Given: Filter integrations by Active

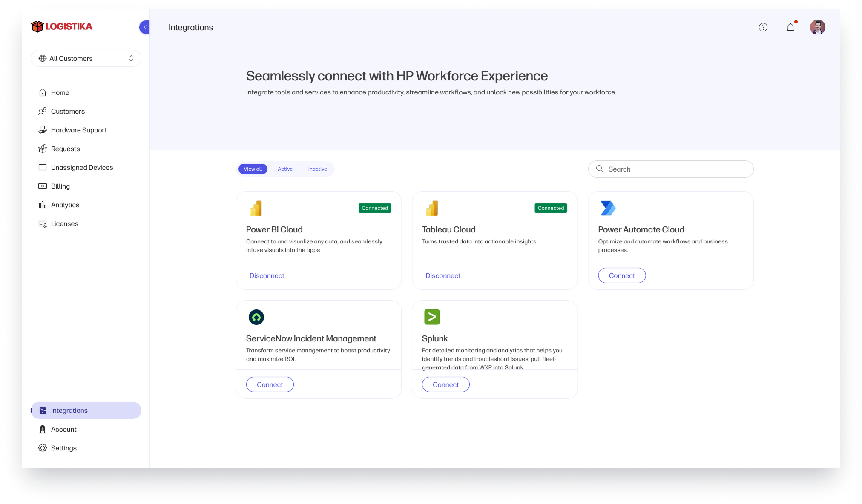Looking at the screenshot, I should 285,169.
